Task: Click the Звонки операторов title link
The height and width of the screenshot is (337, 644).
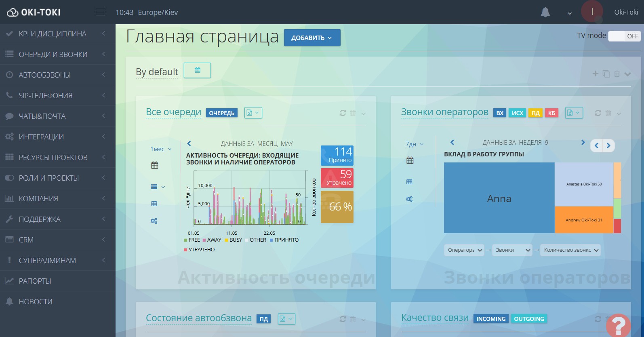Action: point(444,112)
